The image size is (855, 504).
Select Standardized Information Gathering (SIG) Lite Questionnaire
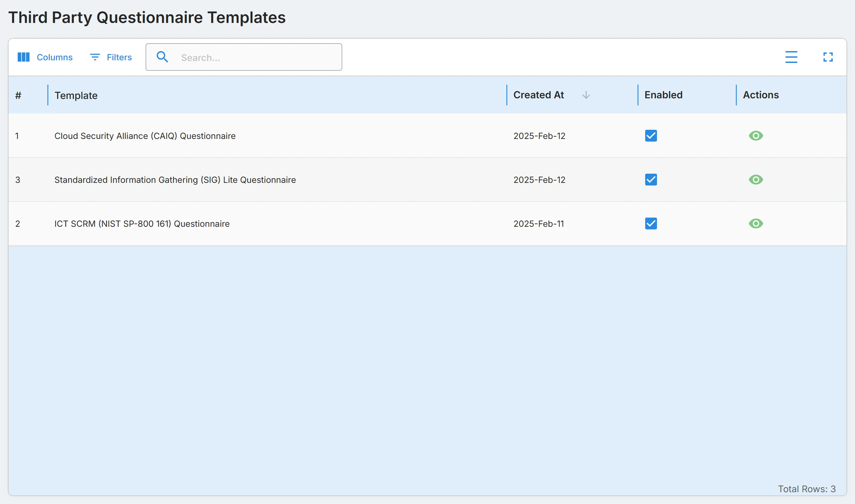[175, 180]
